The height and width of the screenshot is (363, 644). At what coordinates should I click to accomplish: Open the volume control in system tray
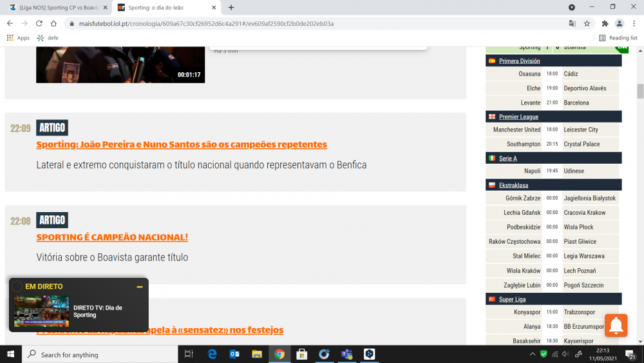pos(566,354)
